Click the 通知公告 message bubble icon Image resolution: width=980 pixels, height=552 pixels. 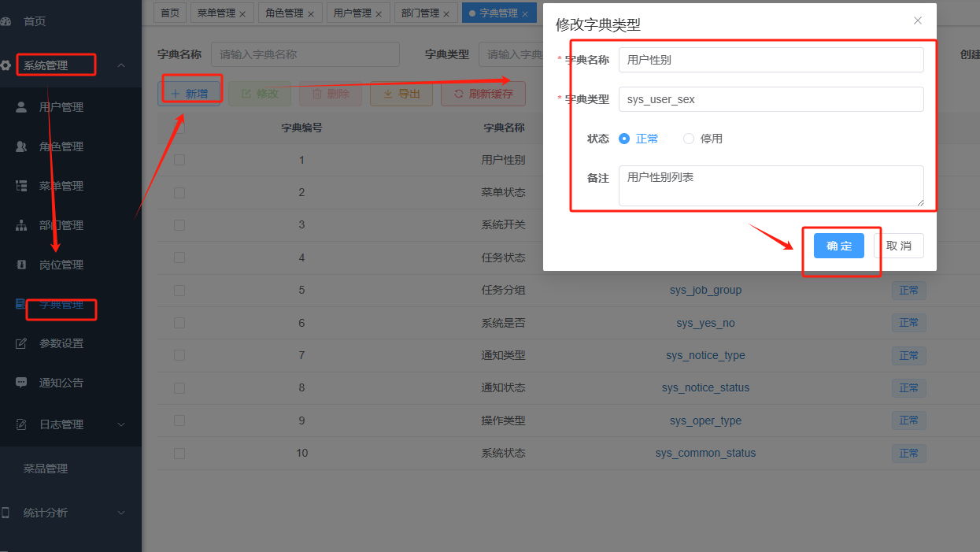[x=21, y=383]
